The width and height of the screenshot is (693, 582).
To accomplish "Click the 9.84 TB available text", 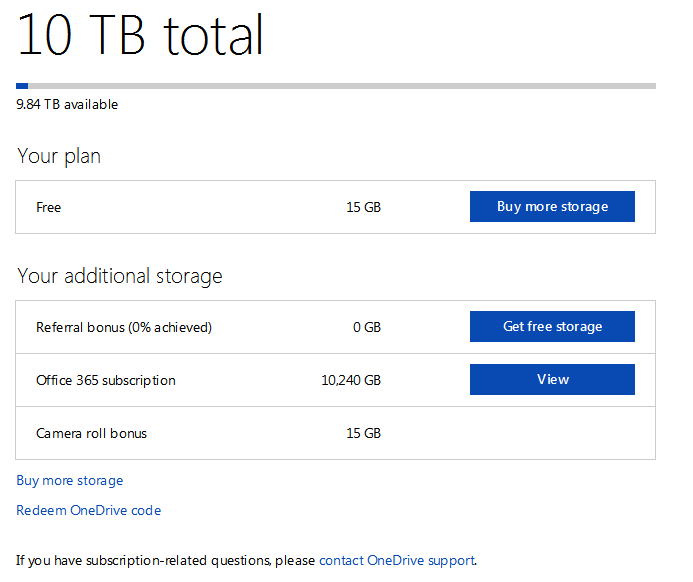I will click(x=67, y=104).
